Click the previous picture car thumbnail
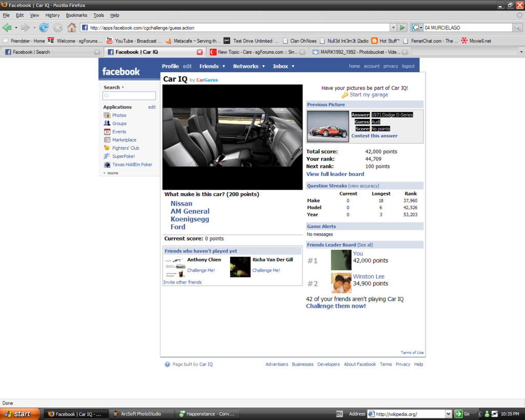This screenshot has height=420, width=525. [328, 126]
